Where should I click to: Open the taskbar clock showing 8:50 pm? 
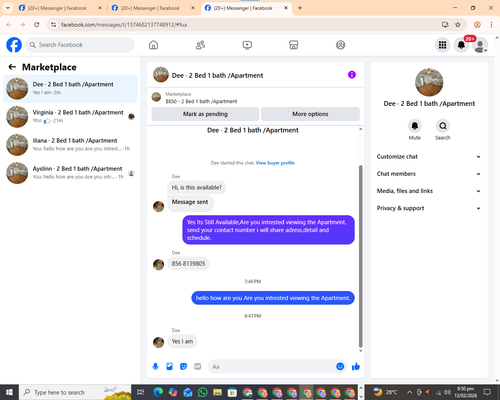[466, 392]
